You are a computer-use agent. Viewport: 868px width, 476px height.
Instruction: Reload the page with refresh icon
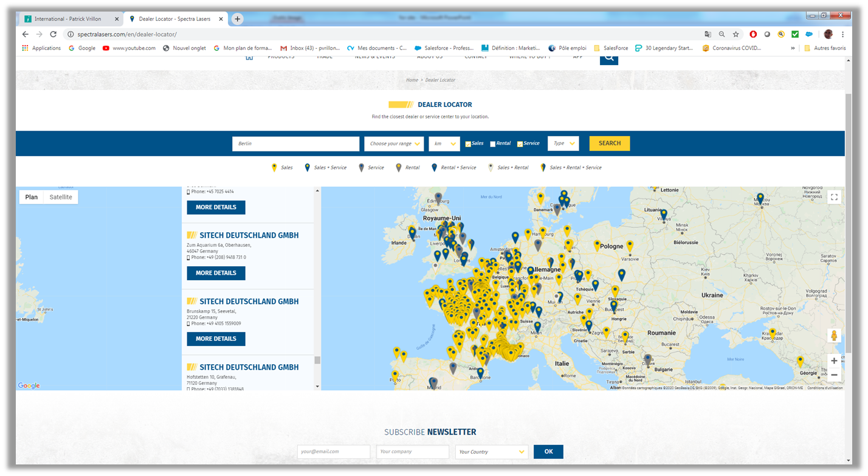click(53, 34)
